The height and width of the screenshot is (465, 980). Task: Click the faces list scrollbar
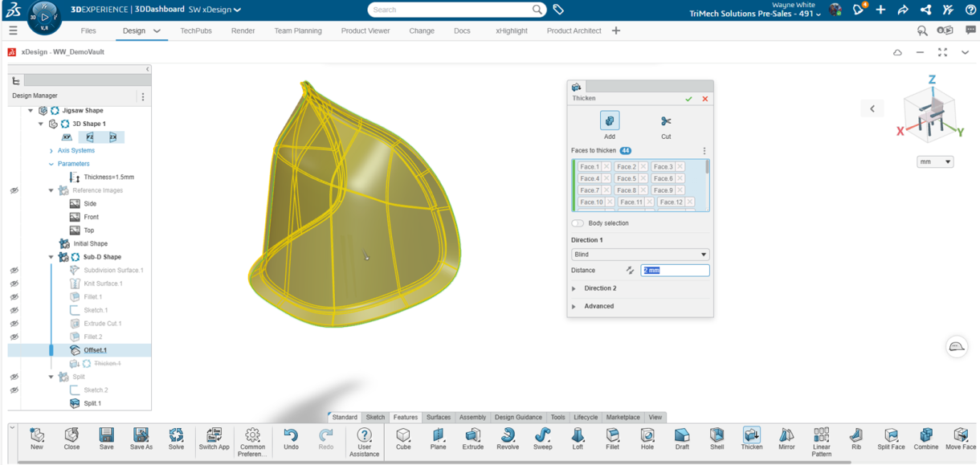708,167
